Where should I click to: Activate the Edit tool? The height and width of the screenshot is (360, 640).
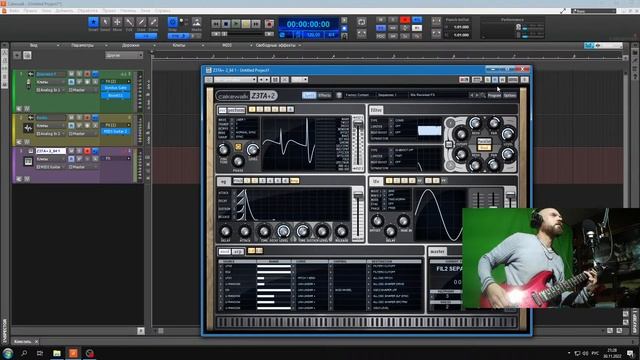coord(129,22)
